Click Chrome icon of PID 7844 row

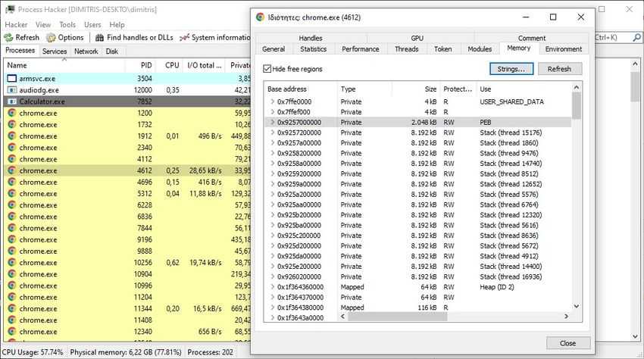[x=12, y=228]
